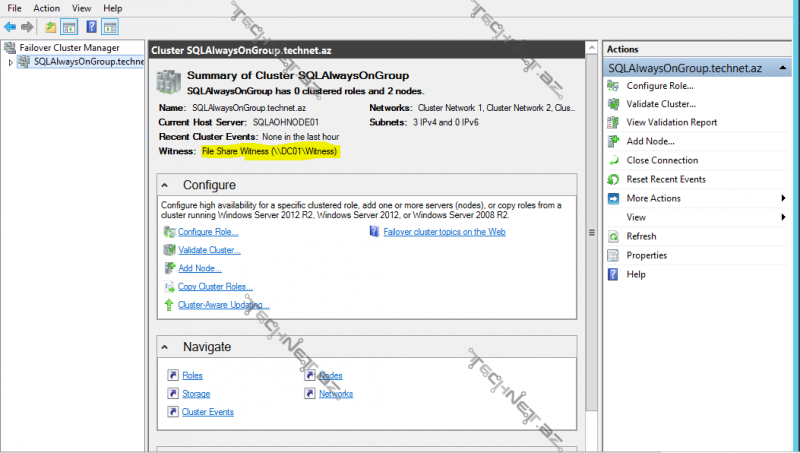The width and height of the screenshot is (800, 453).
Task: Expand the More Actions submenu
Action: coord(783,198)
